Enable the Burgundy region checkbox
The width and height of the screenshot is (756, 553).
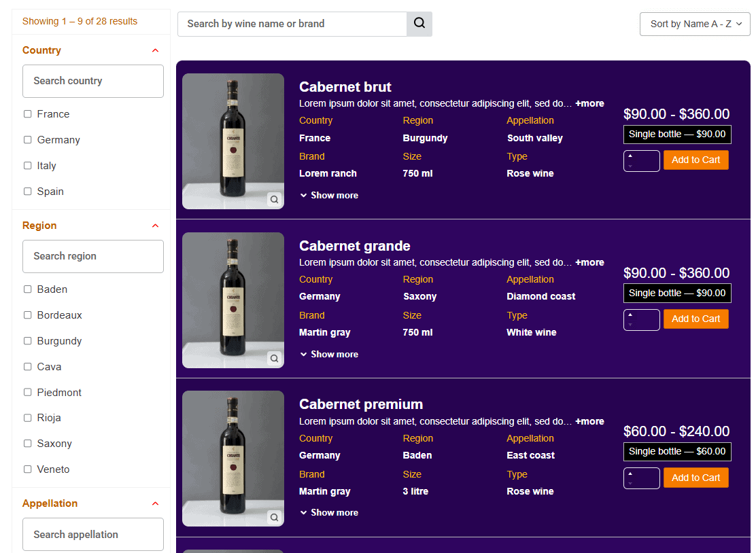[28, 341]
